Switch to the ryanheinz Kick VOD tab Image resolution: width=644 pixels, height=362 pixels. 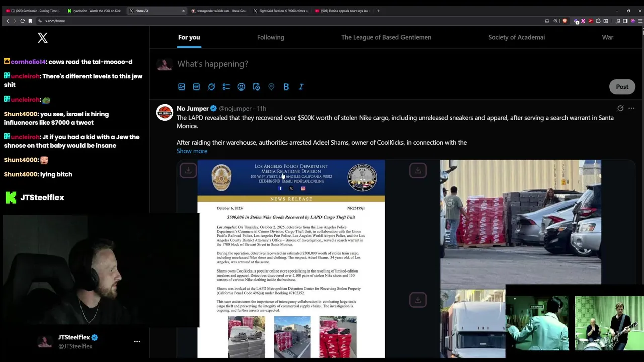coord(94,11)
